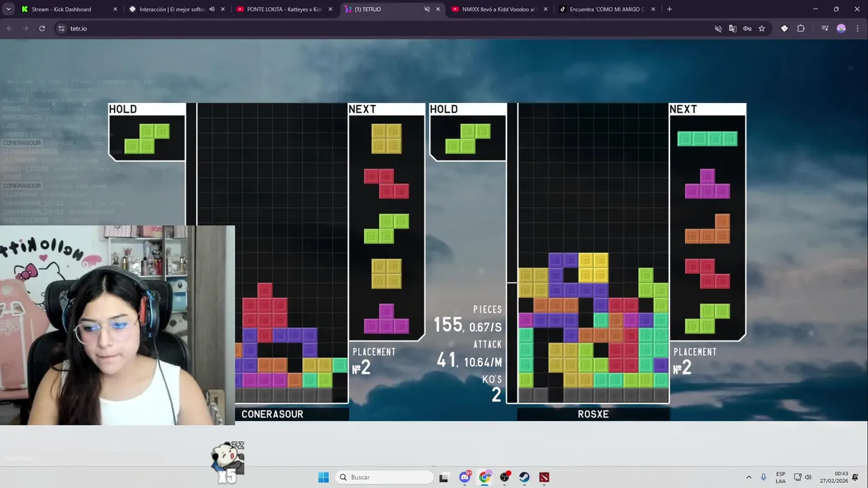Image resolution: width=868 pixels, height=488 pixels.
Task: Open a new browser tab
Action: (669, 9)
